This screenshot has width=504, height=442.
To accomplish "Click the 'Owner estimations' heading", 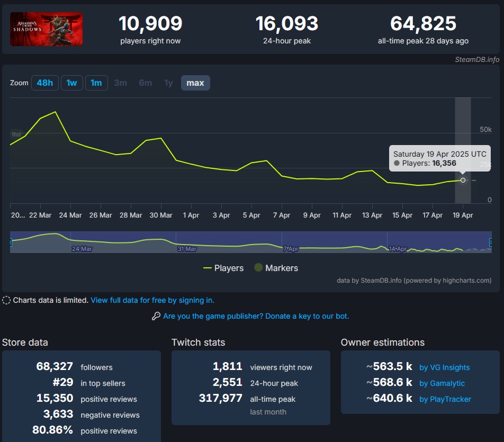I will pyautogui.click(x=382, y=342).
